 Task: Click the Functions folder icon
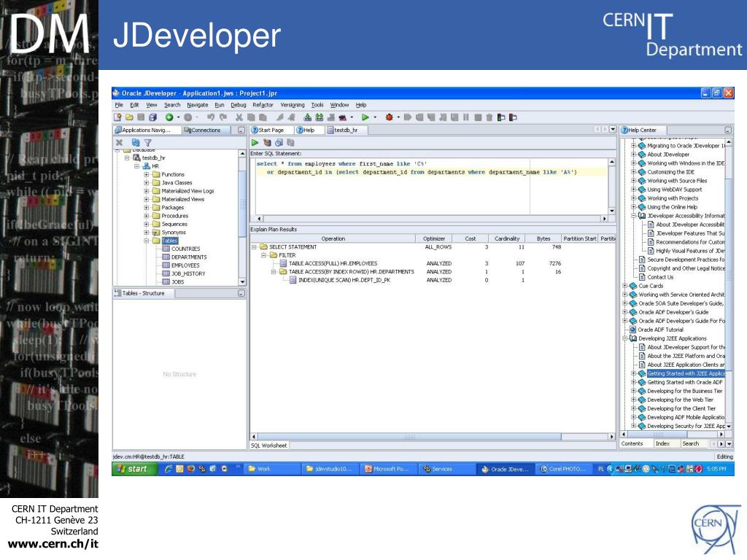click(x=156, y=174)
